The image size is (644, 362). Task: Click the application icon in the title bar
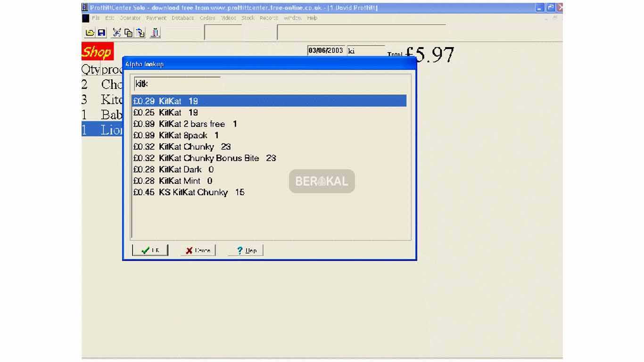pos(85,8)
